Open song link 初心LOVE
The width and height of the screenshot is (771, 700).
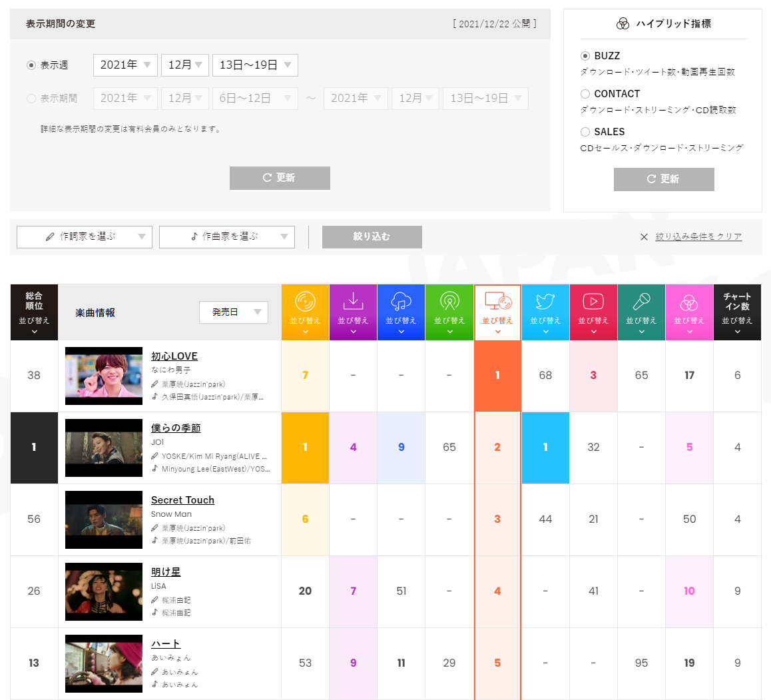pos(174,356)
